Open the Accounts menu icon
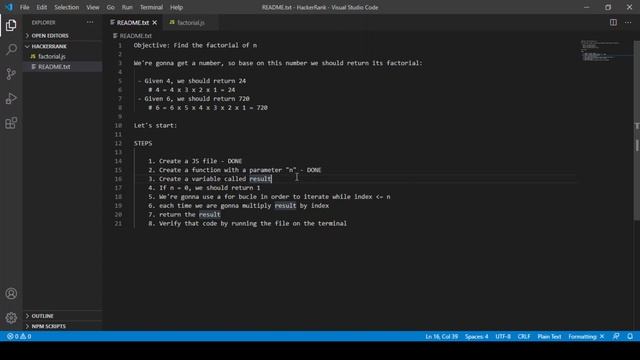The image size is (640, 360). pos(11,293)
